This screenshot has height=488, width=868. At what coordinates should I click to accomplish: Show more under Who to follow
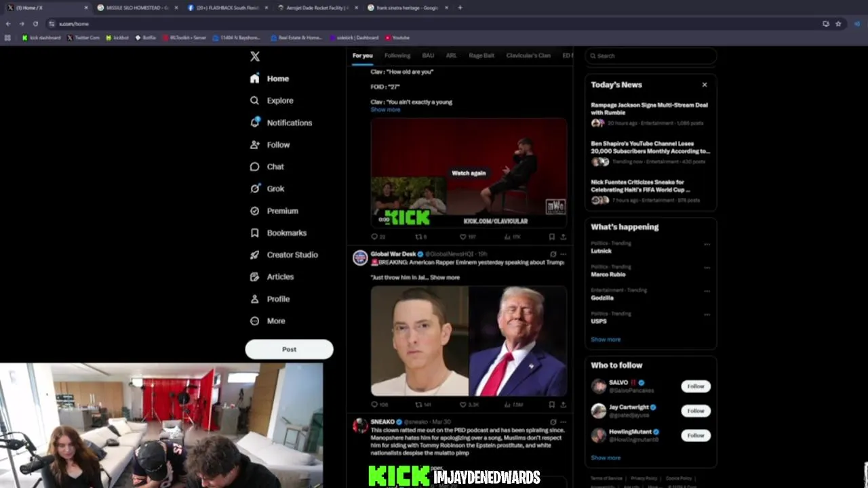click(606, 458)
